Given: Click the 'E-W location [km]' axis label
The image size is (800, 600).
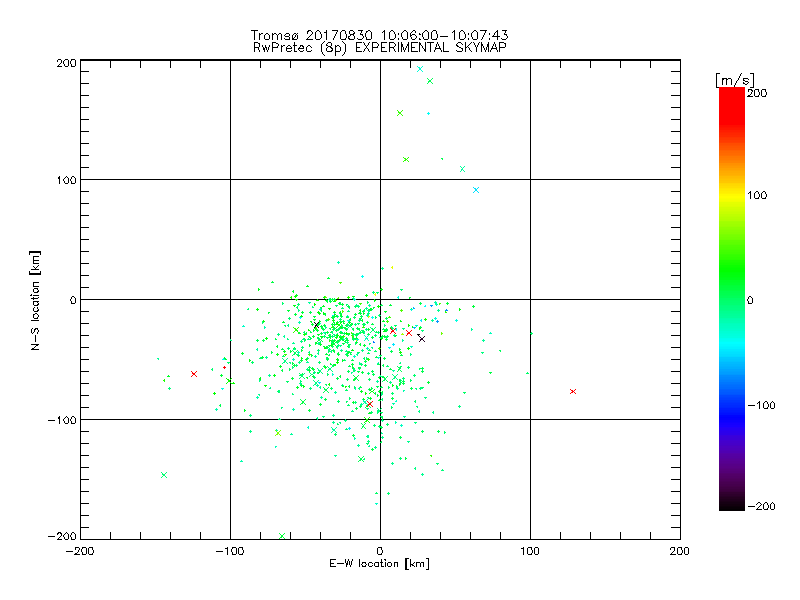Looking at the screenshot, I should [x=379, y=564].
